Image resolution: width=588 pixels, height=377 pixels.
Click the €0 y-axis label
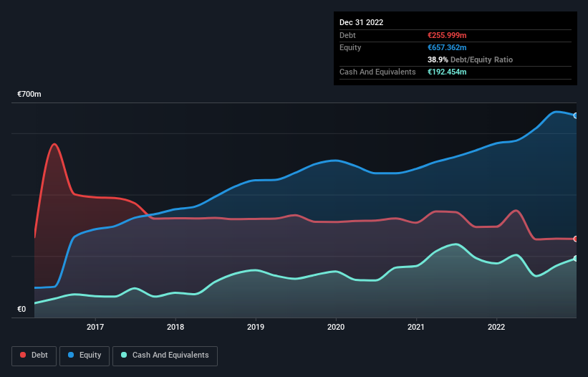pos(21,309)
